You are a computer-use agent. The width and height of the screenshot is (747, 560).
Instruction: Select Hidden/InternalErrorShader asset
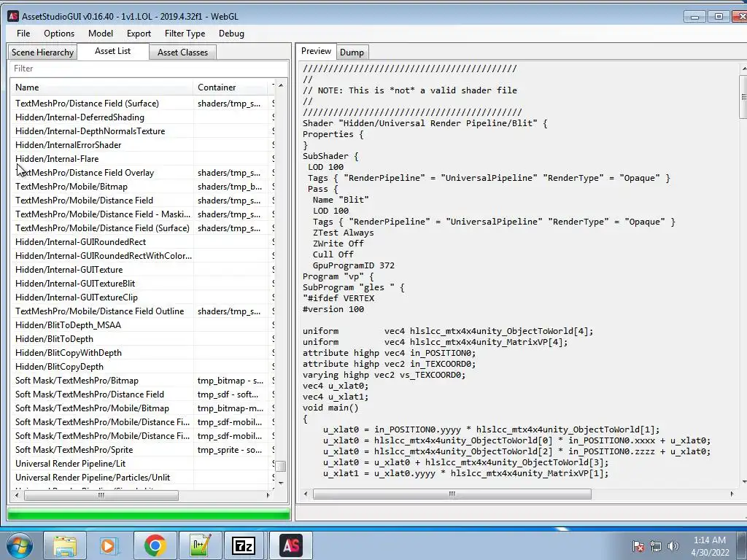point(142,145)
